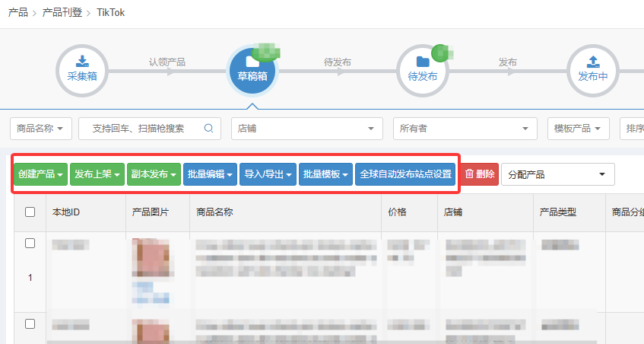The height and width of the screenshot is (344, 644).
Task: Open the 所有者 owner filter dropdown
Action: click(x=465, y=129)
